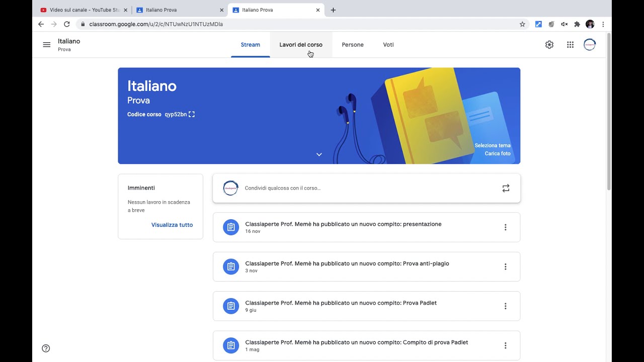Open Persone tab

pos(353,45)
